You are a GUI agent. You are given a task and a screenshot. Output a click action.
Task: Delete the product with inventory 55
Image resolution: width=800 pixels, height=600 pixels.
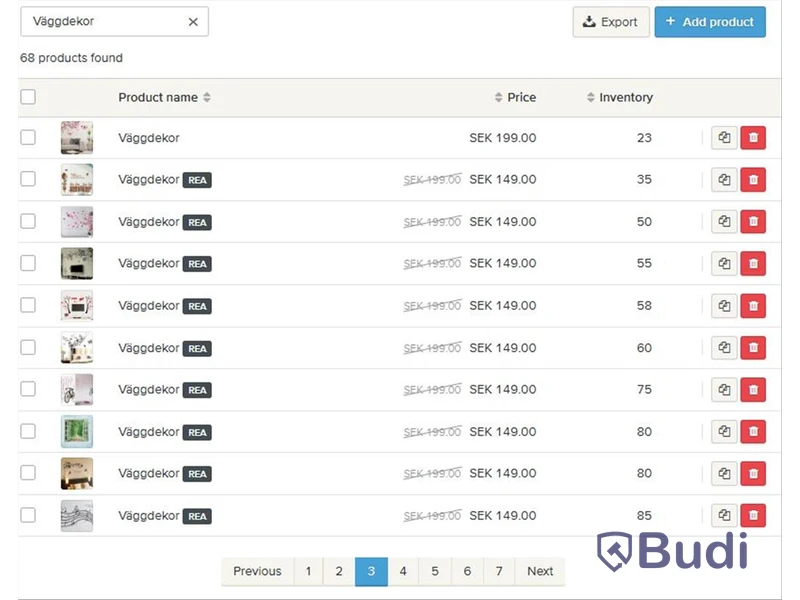pos(753,263)
